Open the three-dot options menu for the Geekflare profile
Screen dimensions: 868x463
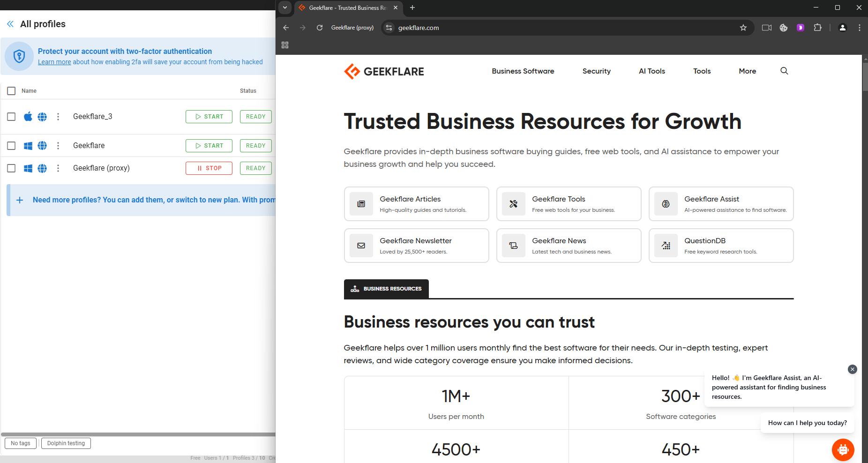[x=58, y=145]
